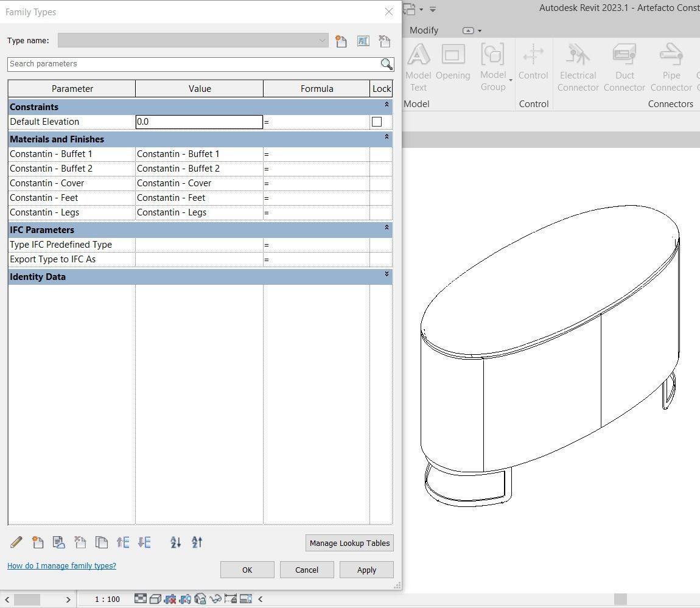
Task: Click the Value column header
Action: (200, 88)
